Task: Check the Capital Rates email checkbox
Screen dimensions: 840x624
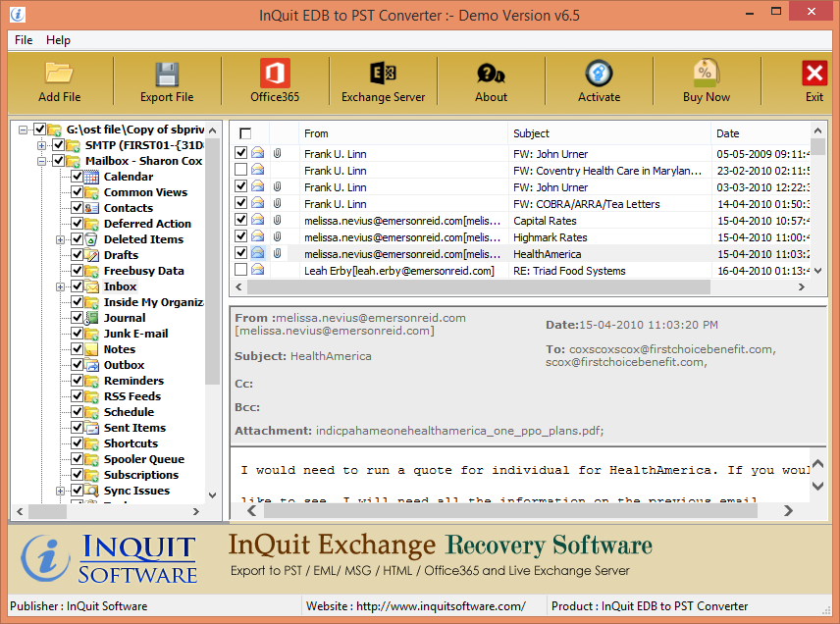Action: pyautogui.click(x=240, y=220)
